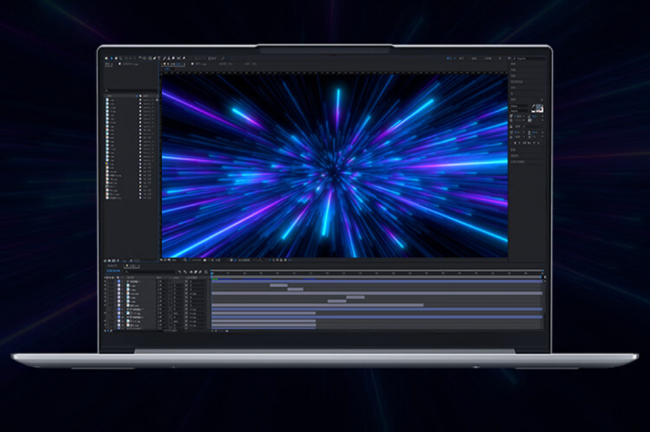The height and width of the screenshot is (432, 650).
Task: Select the Pen tool in the toolbar
Action: click(155, 58)
